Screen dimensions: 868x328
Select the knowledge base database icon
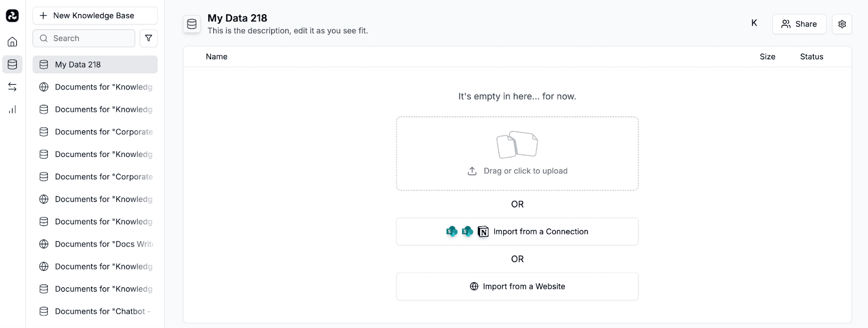tap(12, 64)
